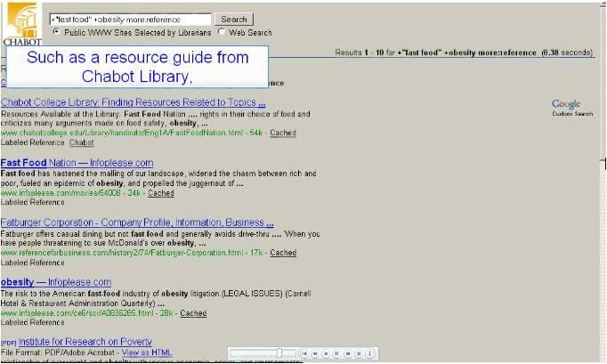Click the Google Custom Search logo
Viewport: 607px width, 364px height.
[x=571, y=108]
